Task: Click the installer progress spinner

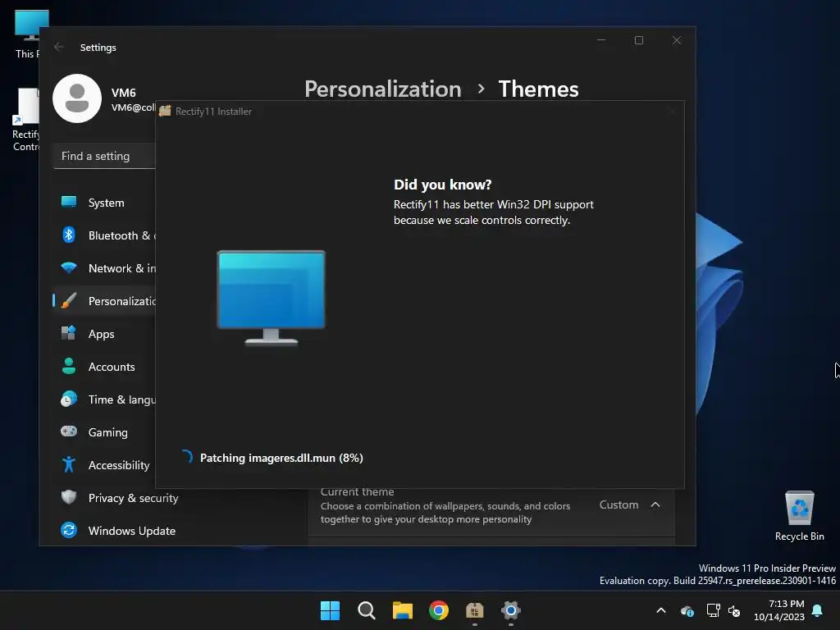Action: 186,457
